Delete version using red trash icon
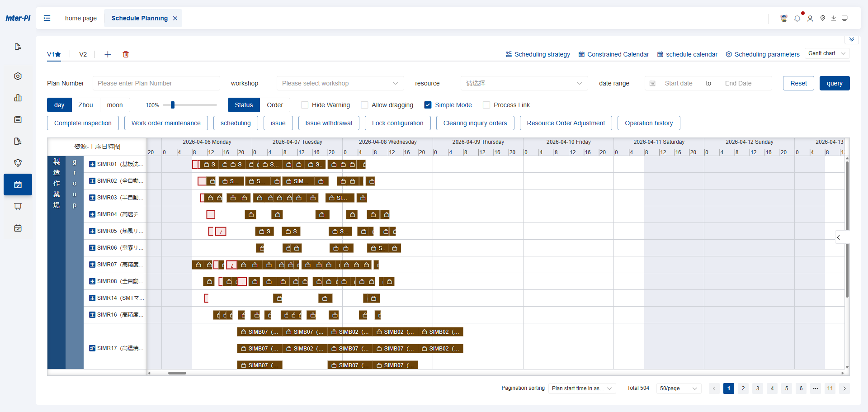The height and width of the screenshot is (412, 868). (x=126, y=54)
